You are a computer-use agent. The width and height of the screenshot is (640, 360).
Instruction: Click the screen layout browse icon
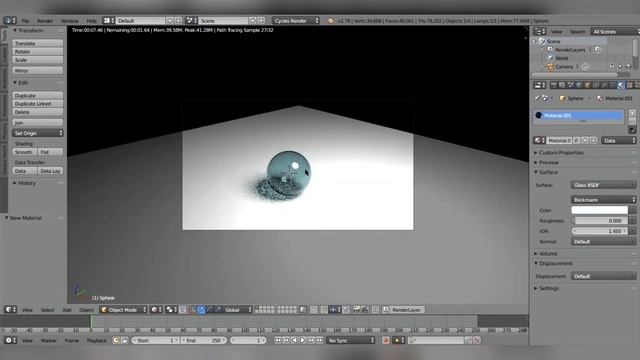pyautogui.click(x=109, y=20)
